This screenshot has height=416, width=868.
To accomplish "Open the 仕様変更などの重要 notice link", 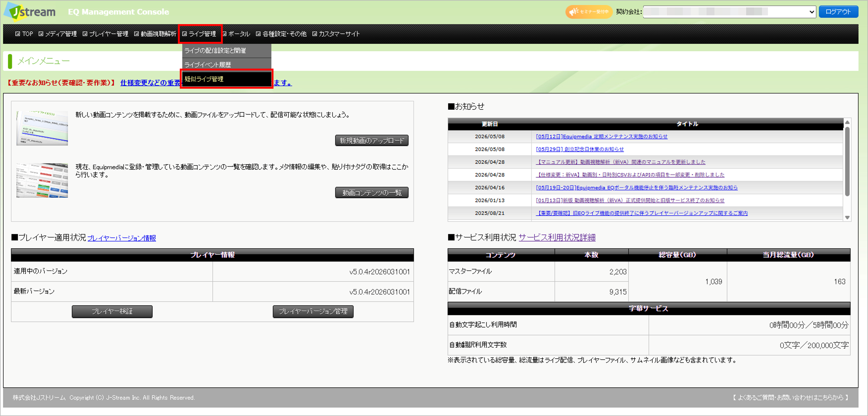I will tap(151, 83).
